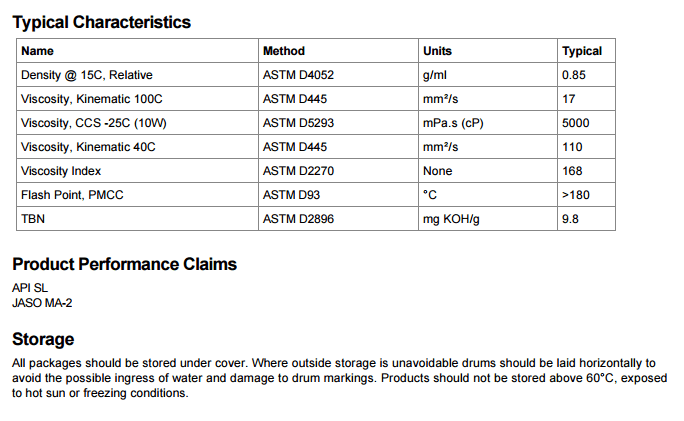The image size is (684, 421).
Task: Click the ASTM D4052 method cell
Action: click(x=298, y=75)
